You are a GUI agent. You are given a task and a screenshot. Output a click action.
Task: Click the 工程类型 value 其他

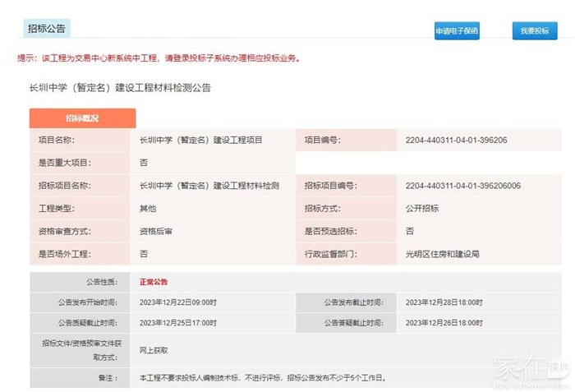point(148,209)
